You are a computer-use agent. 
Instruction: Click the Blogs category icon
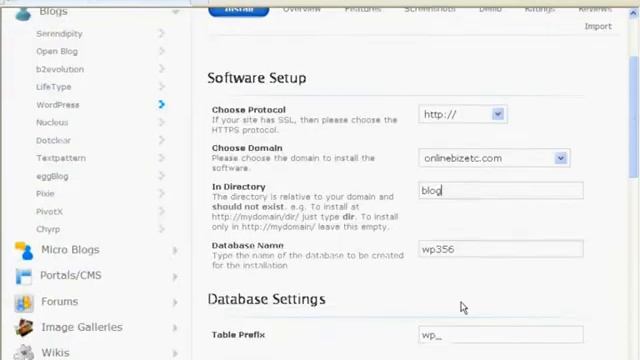point(23,13)
